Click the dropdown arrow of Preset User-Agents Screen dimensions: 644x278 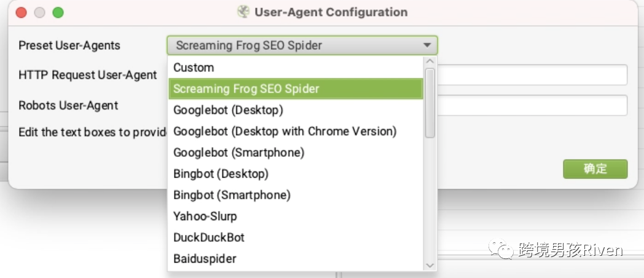tap(427, 46)
